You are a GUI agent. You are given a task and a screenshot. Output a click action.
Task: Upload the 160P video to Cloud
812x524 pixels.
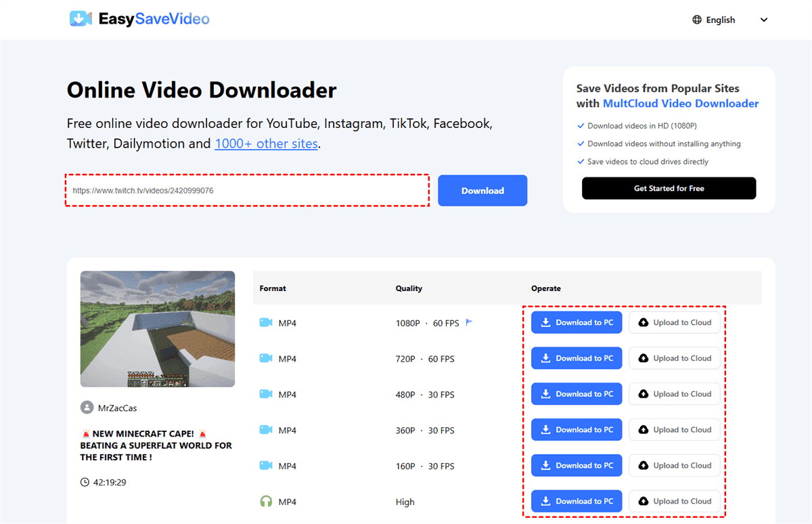coord(675,466)
